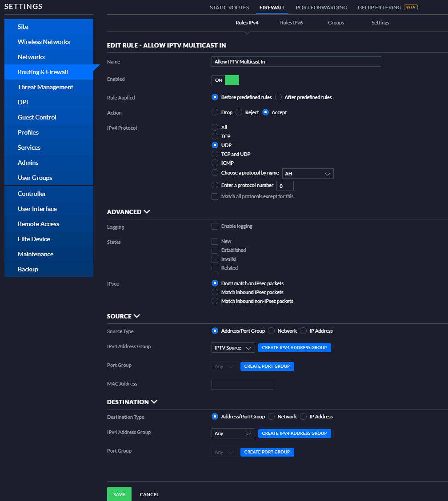The image size is (448, 501).
Task: Click the Name text field
Action: tap(296, 62)
